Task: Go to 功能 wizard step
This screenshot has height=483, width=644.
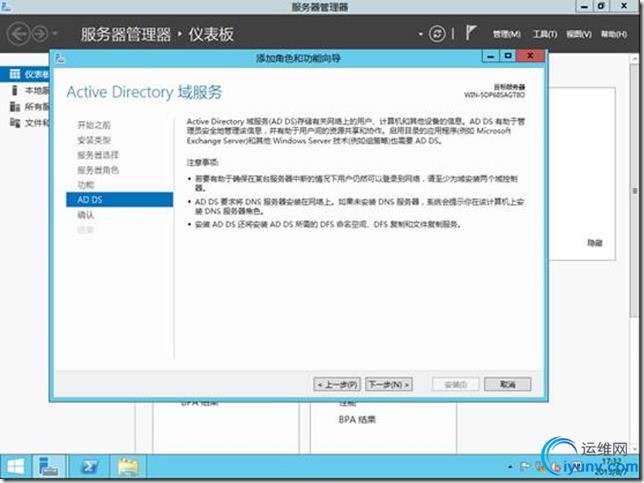Action: pos(85,185)
